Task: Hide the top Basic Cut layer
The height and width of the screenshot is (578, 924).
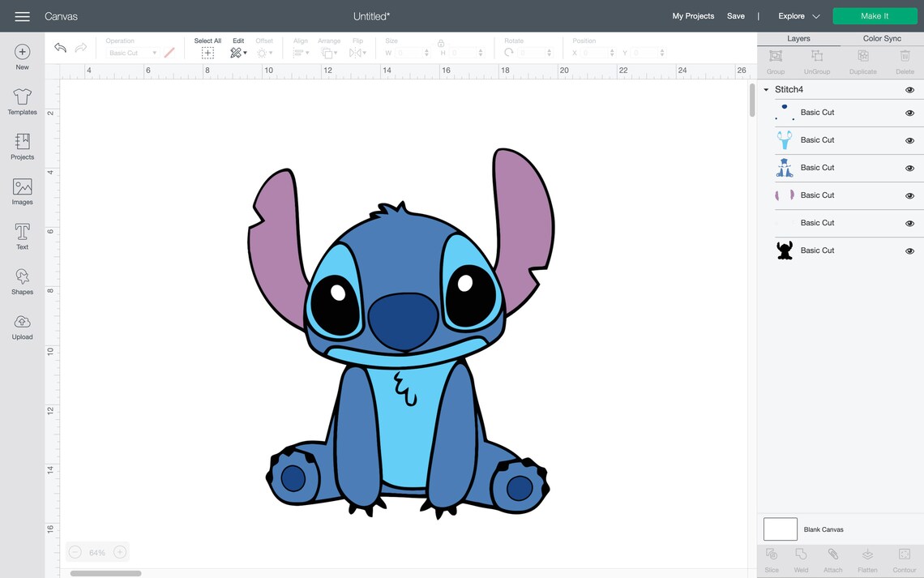Action: tap(909, 113)
